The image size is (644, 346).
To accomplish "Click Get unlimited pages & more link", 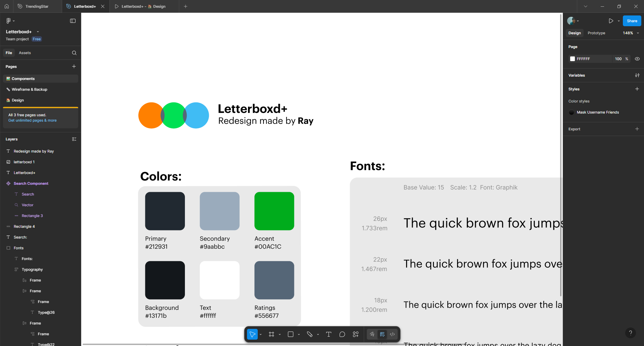I will click(33, 120).
